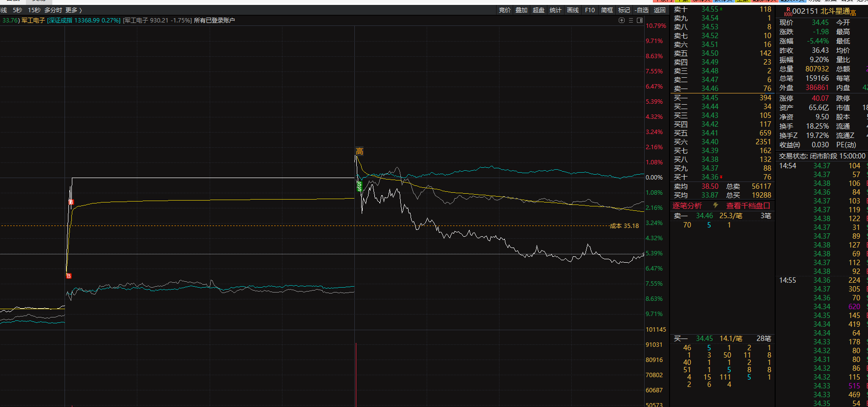This screenshot has height=407, width=868.
Task: Click the red B buy marker at chart bottom
Action: 68,276
